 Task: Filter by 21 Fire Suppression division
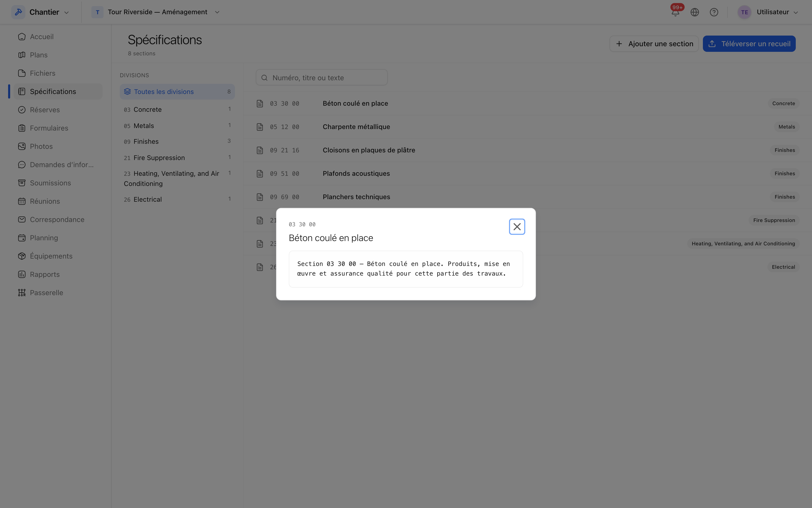(177, 157)
